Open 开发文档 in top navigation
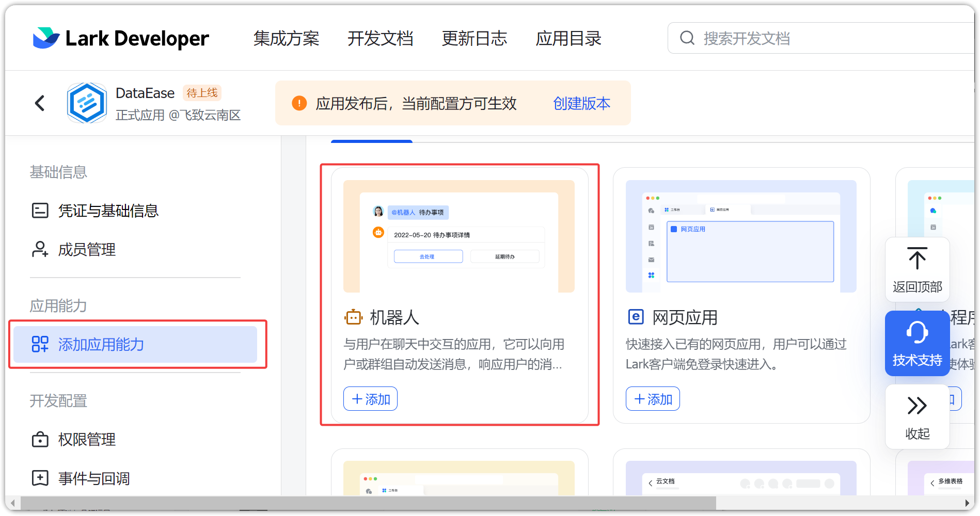980x516 pixels. pyautogui.click(x=381, y=38)
